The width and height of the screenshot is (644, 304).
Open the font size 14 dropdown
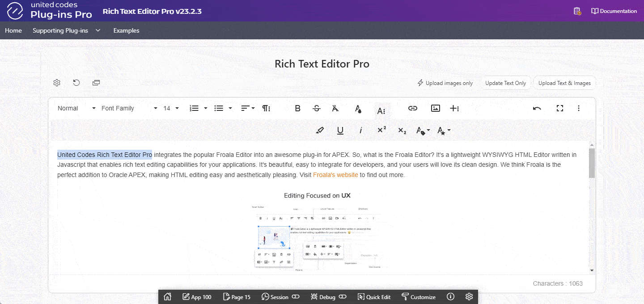171,108
